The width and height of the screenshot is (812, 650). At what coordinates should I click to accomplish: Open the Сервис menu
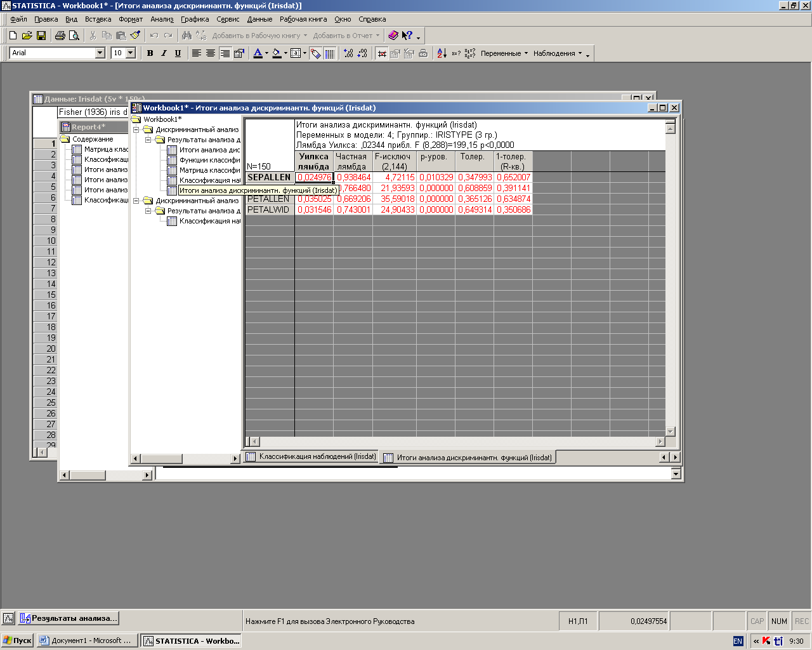coord(228,19)
